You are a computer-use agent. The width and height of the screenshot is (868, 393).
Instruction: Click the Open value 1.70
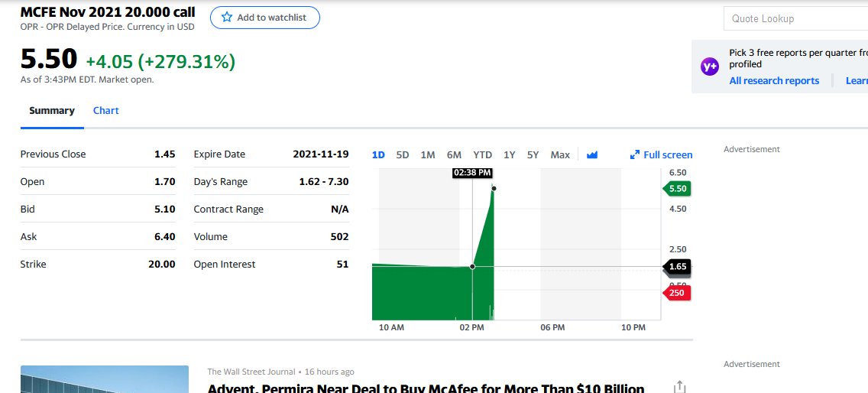click(x=165, y=181)
